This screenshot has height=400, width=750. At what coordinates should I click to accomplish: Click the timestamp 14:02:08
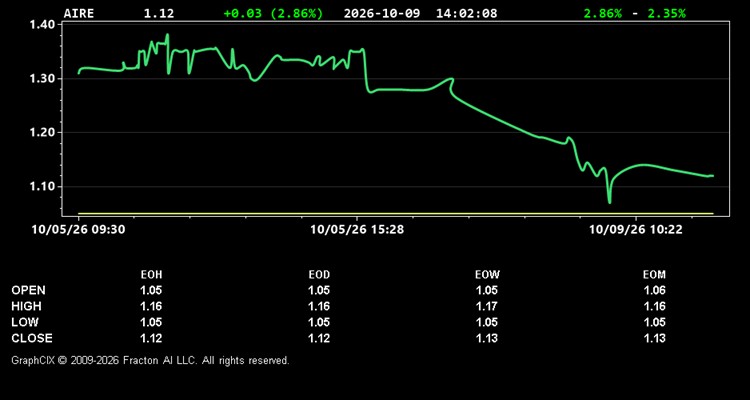pyautogui.click(x=466, y=13)
